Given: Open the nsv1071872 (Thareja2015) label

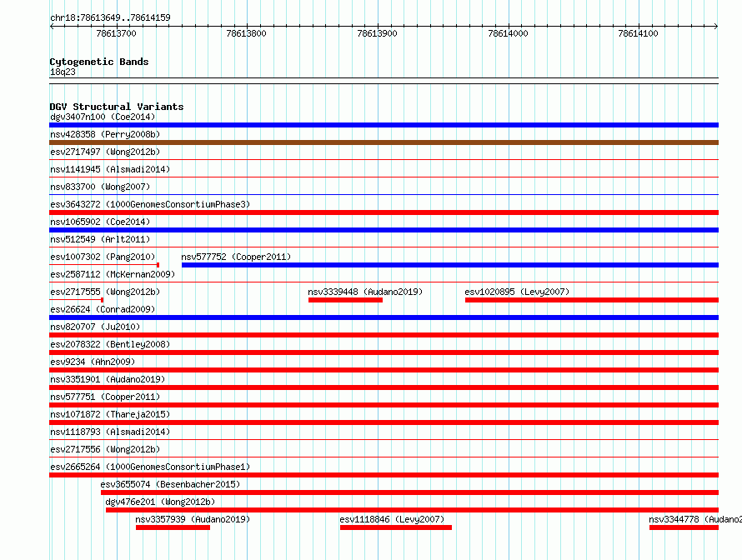Looking at the screenshot, I should click(110, 414).
